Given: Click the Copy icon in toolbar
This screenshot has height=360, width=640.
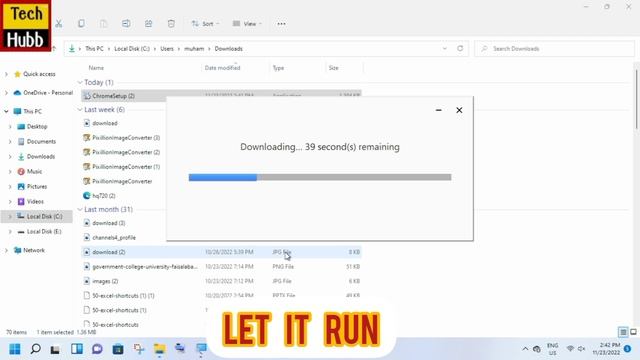Looking at the screenshot, I should click(81, 24).
